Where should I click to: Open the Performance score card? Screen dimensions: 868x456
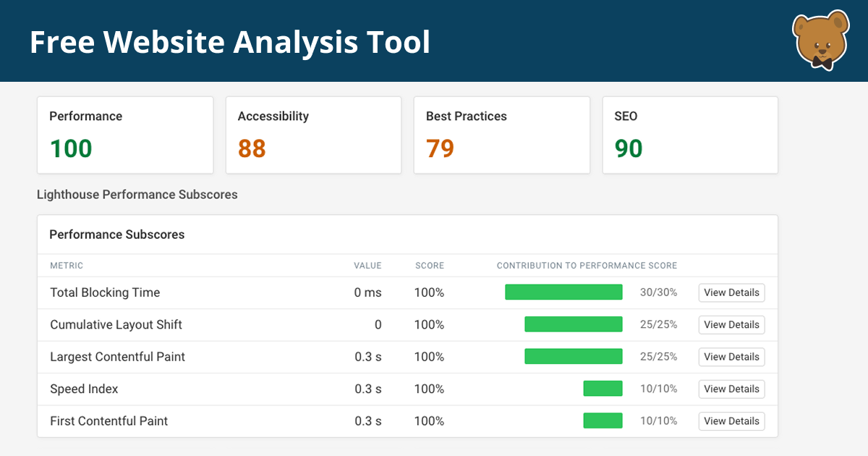point(125,135)
